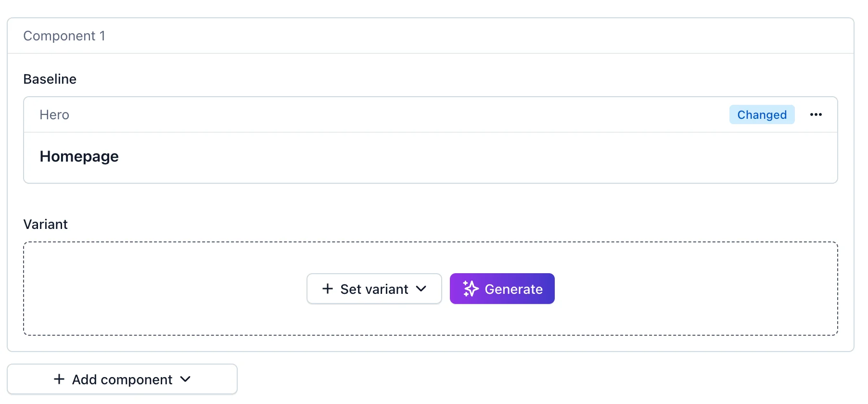The width and height of the screenshot is (868, 404).
Task: Click the Baseline section heading
Action: coord(50,79)
